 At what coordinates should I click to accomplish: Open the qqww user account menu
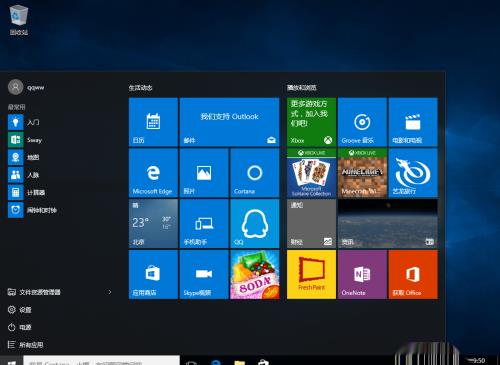click(x=26, y=87)
